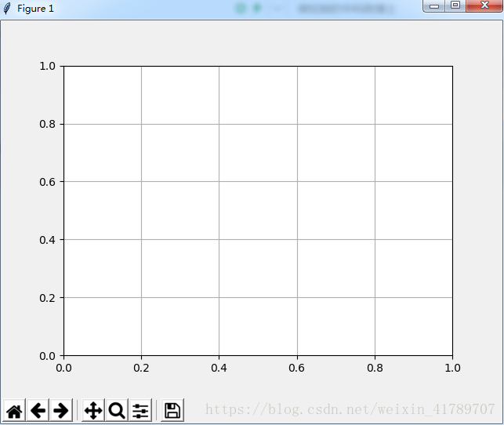The height and width of the screenshot is (425, 504).
Task: Click the y-axis tick label 1.0
Action: tap(47, 66)
